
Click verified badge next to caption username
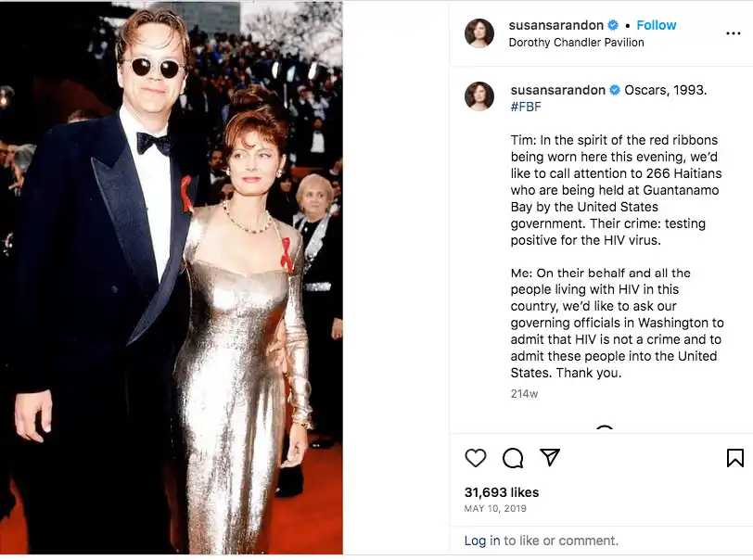pos(614,90)
